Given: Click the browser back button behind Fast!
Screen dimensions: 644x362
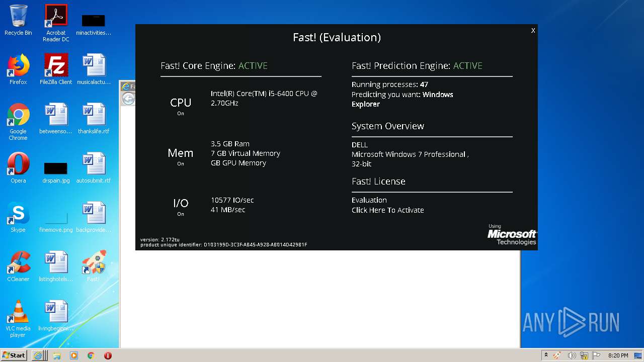Looking at the screenshot, I should pyautogui.click(x=128, y=99).
